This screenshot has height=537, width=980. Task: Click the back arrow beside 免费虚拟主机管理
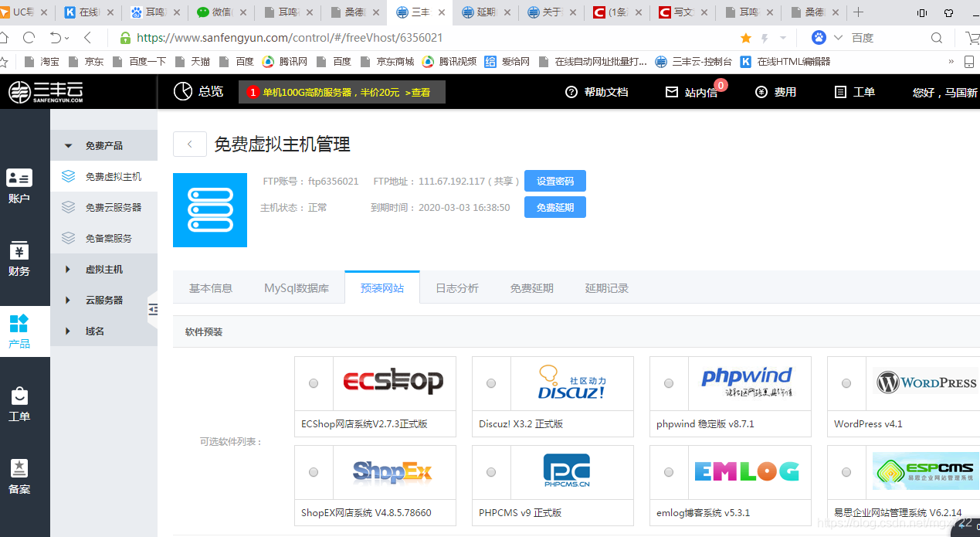(190, 144)
